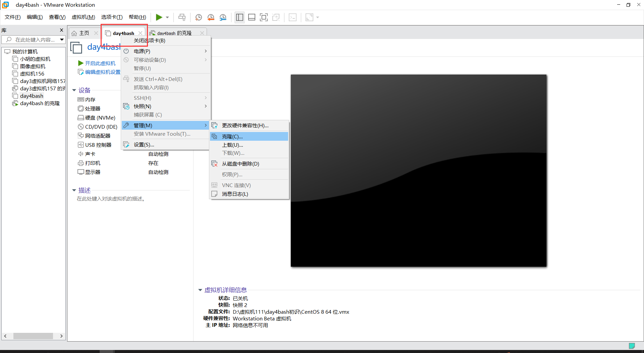Choose 消息日志(L) in the submenu
This screenshot has height=353, width=644.
[x=249, y=194]
